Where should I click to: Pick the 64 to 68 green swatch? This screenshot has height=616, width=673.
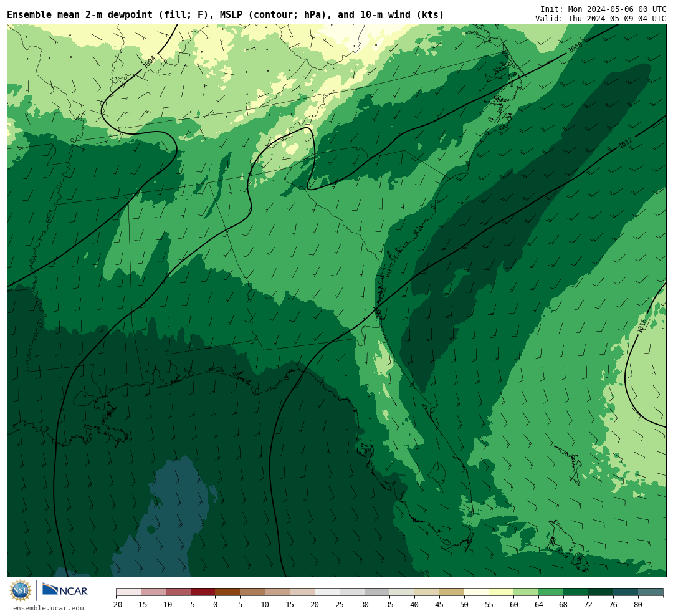click(x=551, y=592)
